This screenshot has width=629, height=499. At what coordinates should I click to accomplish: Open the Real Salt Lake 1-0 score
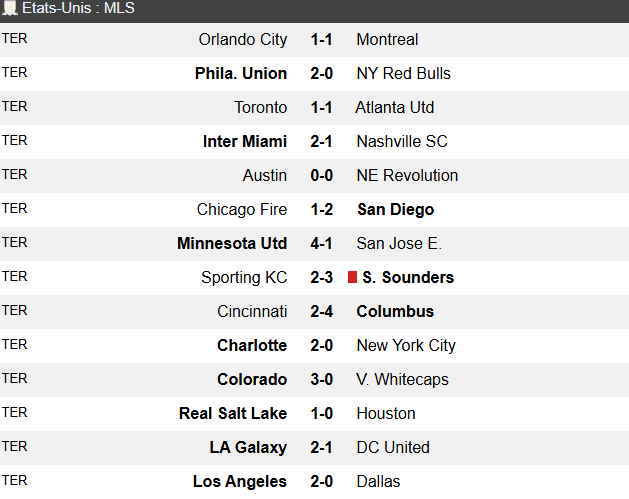click(x=321, y=414)
